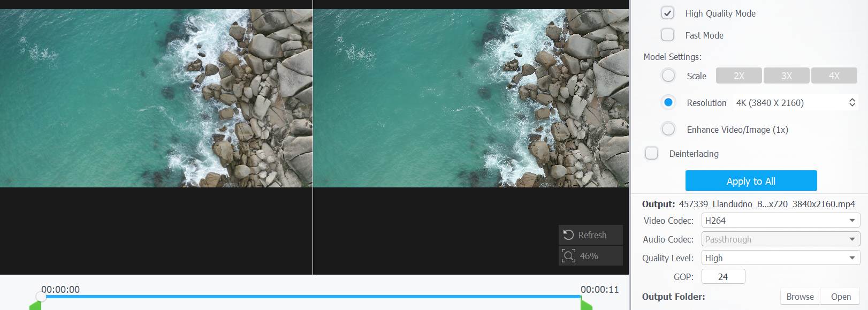Click Browse for output folder
The height and width of the screenshot is (310, 868).
(800, 297)
